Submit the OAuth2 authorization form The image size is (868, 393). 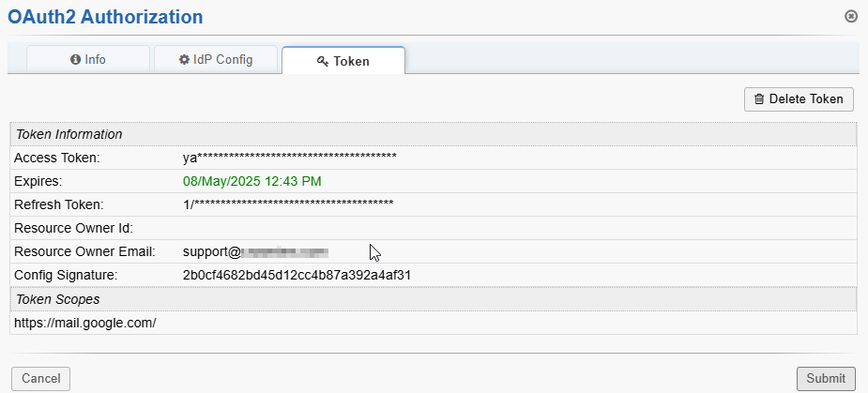(826, 378)
